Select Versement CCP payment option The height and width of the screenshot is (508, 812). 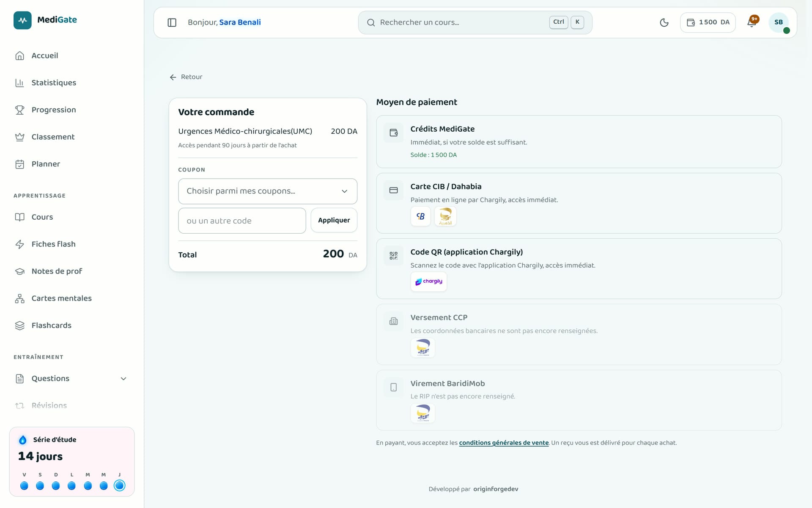(579, 334)
